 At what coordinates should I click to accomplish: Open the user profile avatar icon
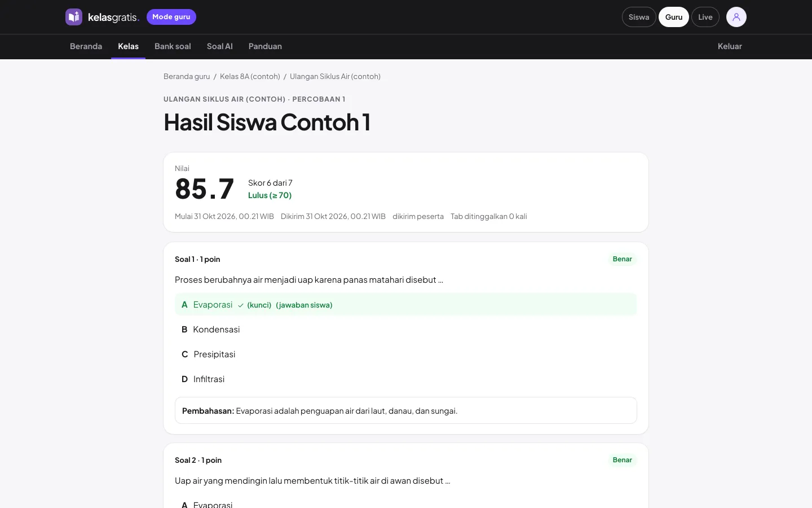[x=736, y=17]
